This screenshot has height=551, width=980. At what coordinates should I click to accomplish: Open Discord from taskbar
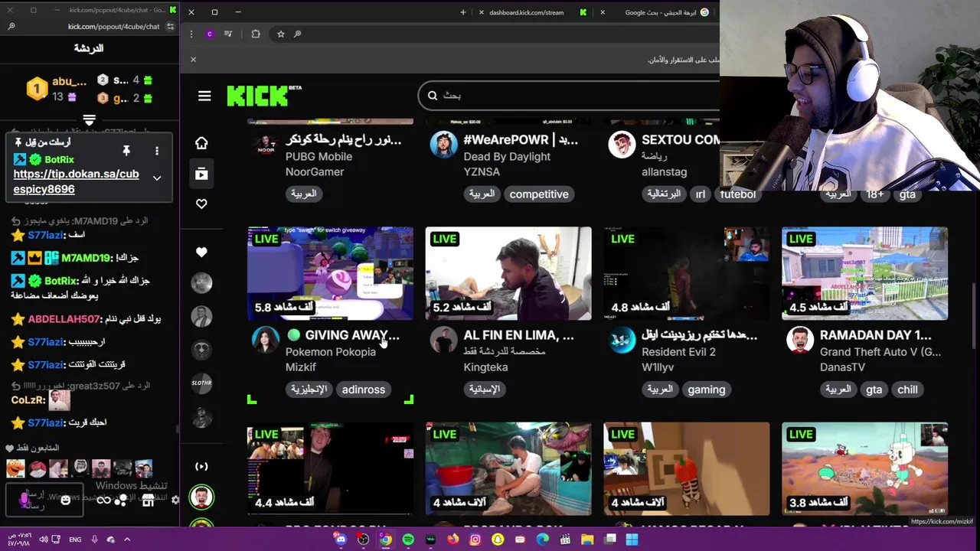tap(341, 540)
